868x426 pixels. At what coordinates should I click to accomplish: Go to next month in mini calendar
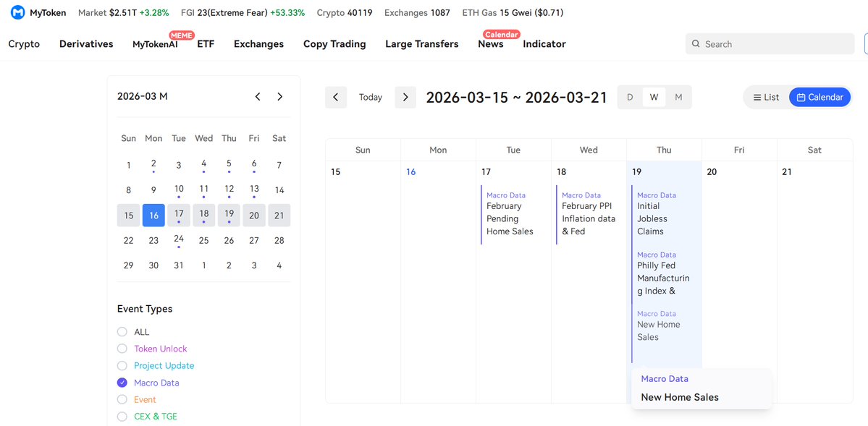point(279,96)
